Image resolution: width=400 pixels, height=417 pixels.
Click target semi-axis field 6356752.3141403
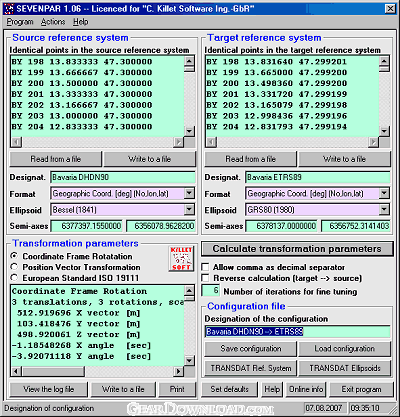click(356, 226)
